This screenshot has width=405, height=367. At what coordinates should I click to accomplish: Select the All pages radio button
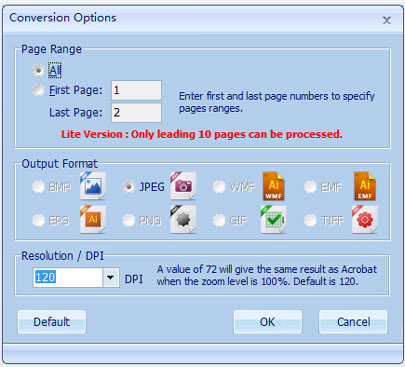[x=38, y=70]
